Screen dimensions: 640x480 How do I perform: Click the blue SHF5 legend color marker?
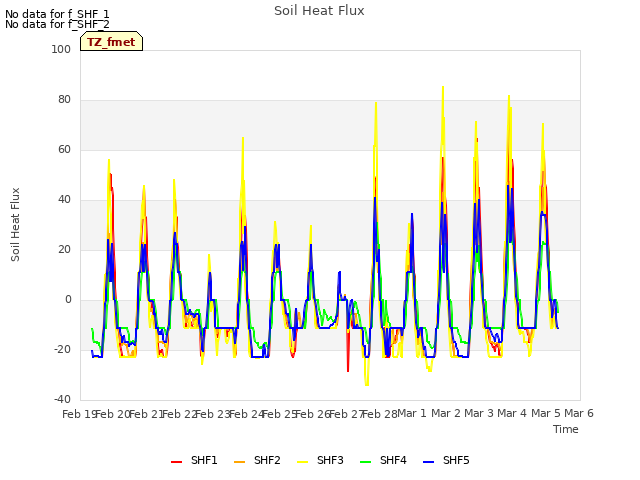[428, 462]
